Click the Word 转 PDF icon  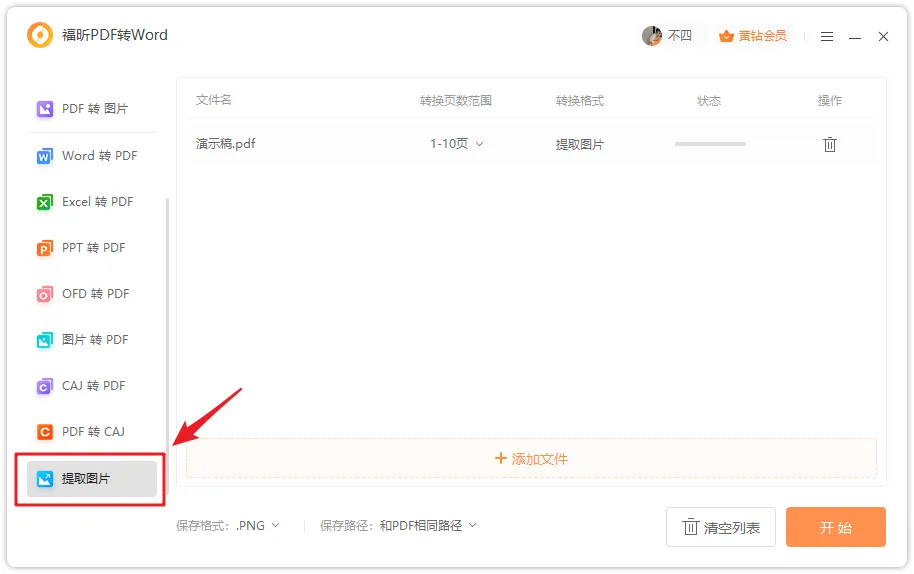45,156
